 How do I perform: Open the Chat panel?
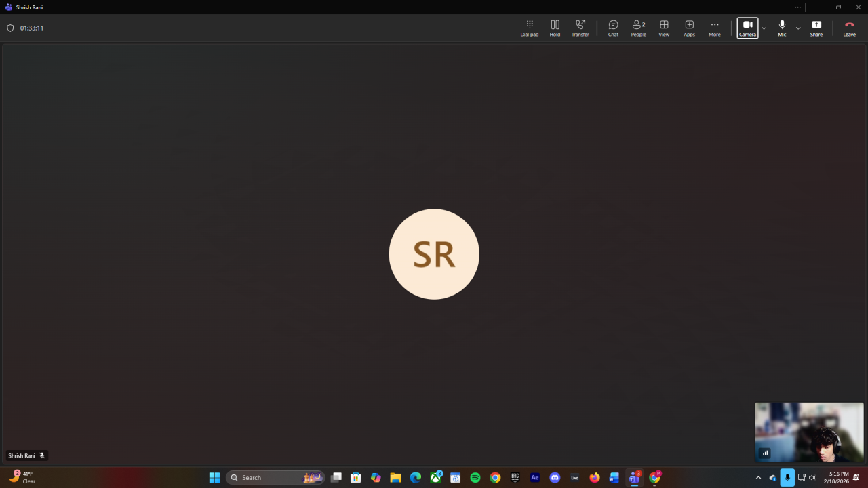point(613,28)
